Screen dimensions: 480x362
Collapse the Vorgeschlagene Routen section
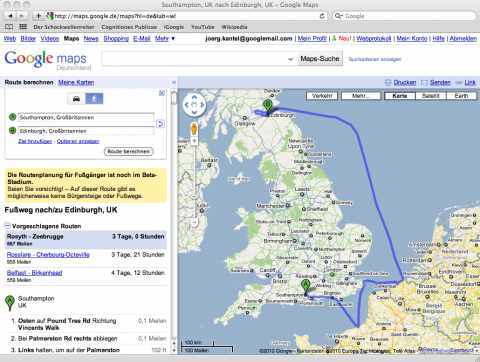(7, 226)
